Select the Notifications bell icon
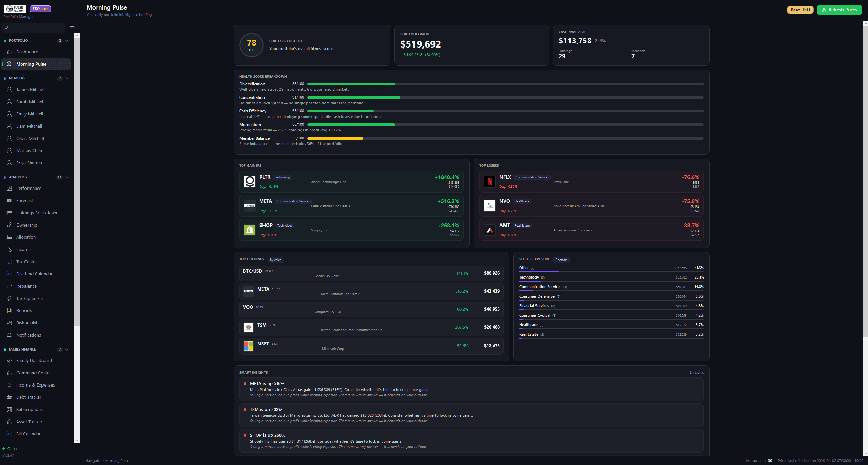The image size is (868, 465). pos(10,335)
